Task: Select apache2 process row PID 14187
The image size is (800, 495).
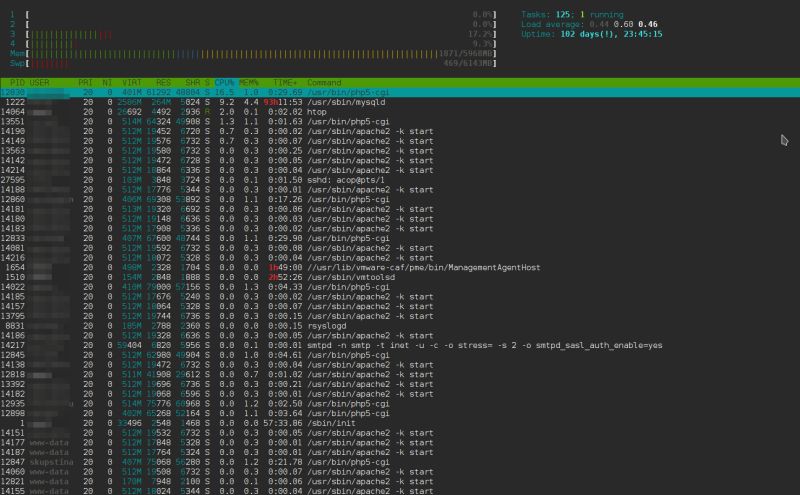Action: click(x=400, y=452)
